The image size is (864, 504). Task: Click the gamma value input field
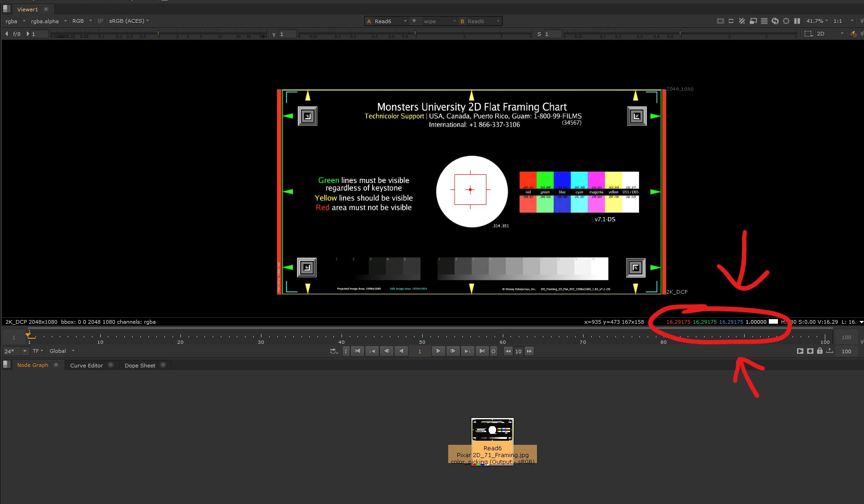pos(287,34)
